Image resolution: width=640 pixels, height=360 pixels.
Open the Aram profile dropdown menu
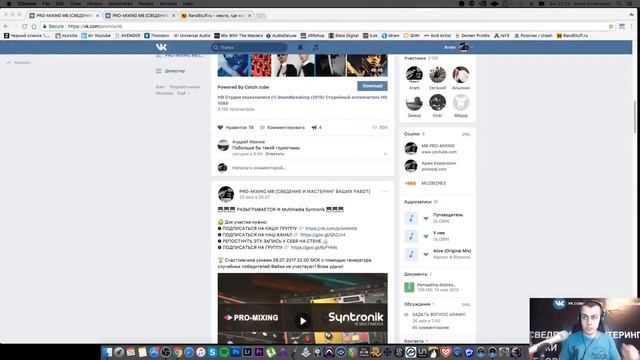pyautogui.click(x=459, y=47)
